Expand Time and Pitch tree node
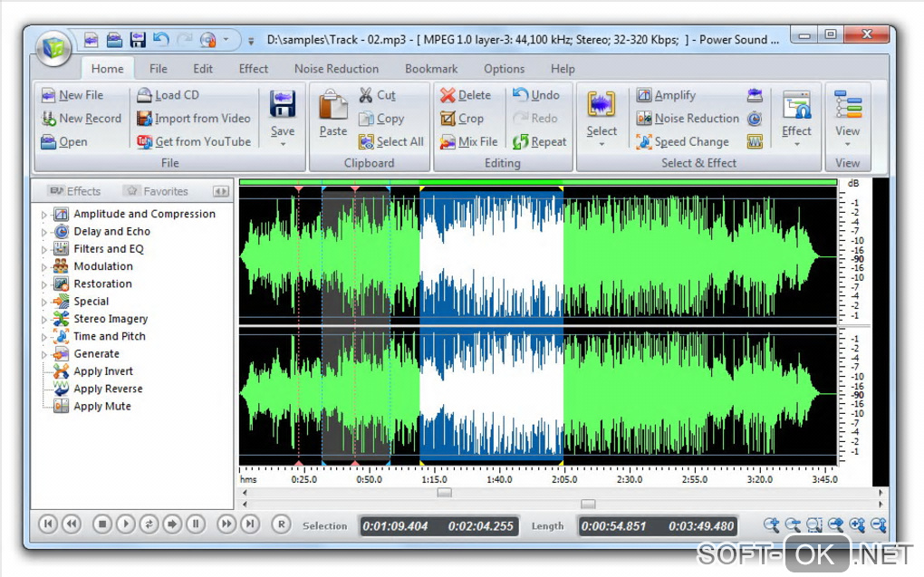The height and width of the screenshot is (577, 924). 43,337
